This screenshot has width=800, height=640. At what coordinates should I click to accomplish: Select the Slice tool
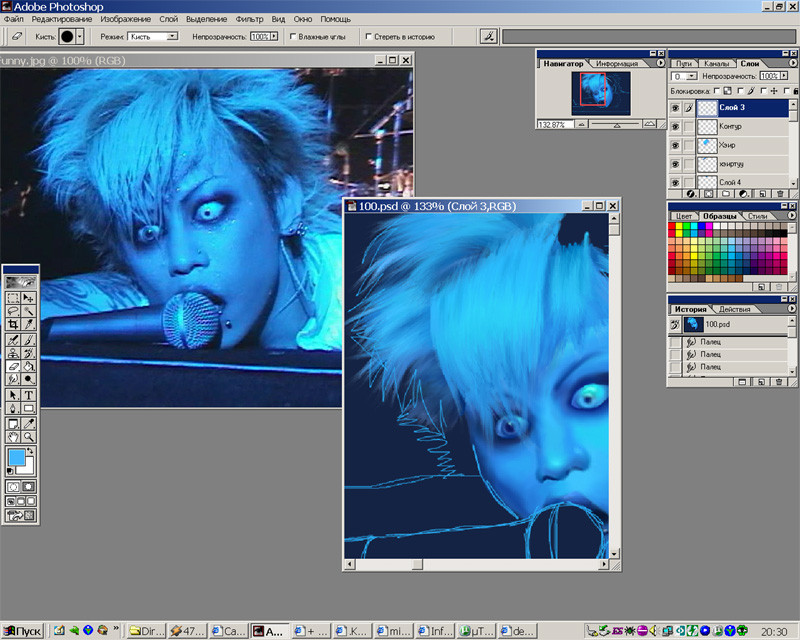click(29, 324)
